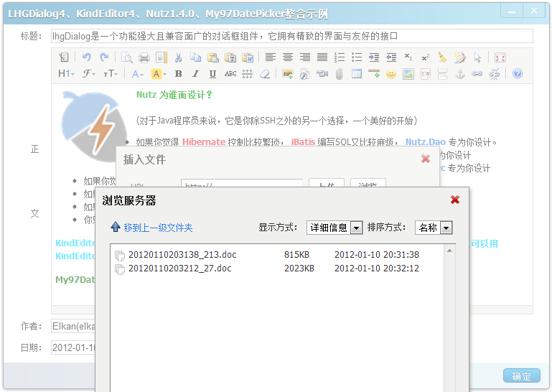Toggle italic formatting
Viewport: 552px width, 392px height.
pyautogui.click(x=196, y=74)
